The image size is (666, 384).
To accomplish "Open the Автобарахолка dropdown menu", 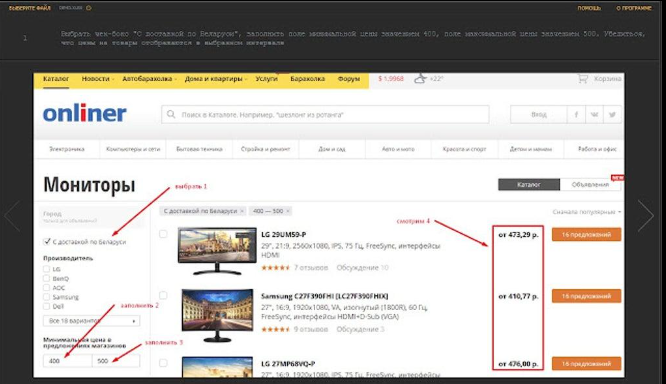I will (150, 79).
